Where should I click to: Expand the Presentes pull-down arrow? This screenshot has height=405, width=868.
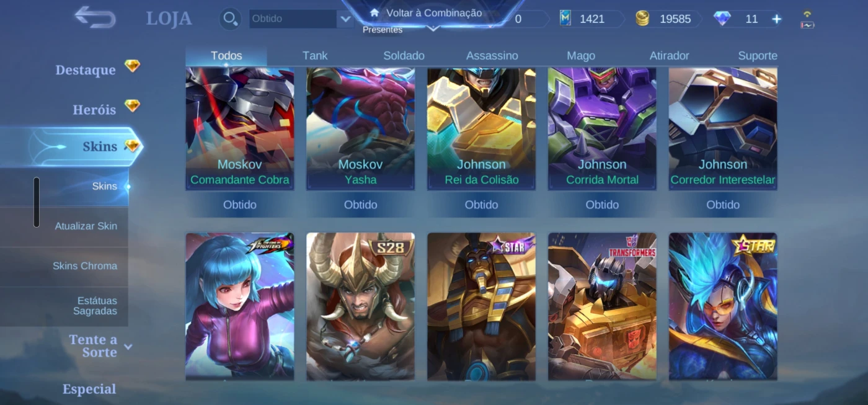[433, 28]
